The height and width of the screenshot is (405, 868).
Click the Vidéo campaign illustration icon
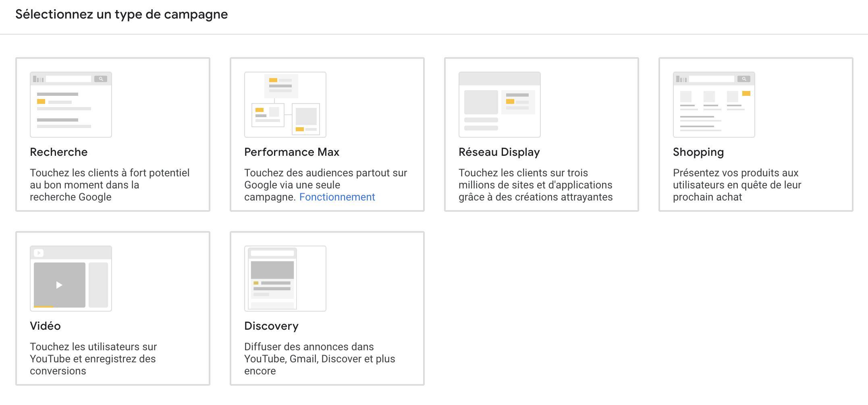tap(71, 279)
